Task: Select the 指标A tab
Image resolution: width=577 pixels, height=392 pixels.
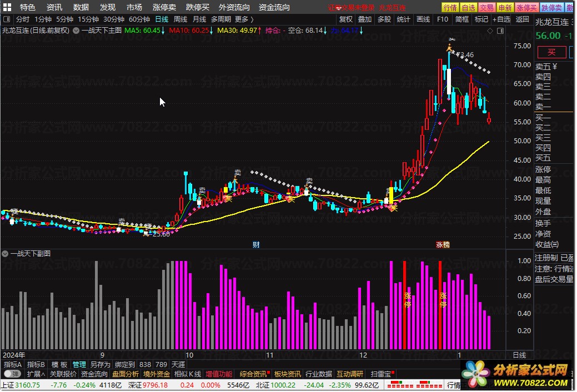Action: pos(13,364)
